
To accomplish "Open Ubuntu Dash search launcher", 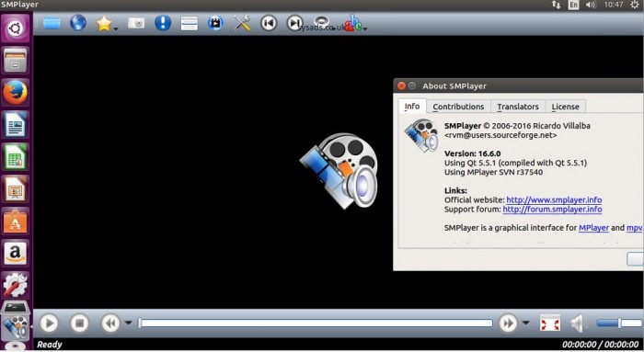I will point(16,28).
